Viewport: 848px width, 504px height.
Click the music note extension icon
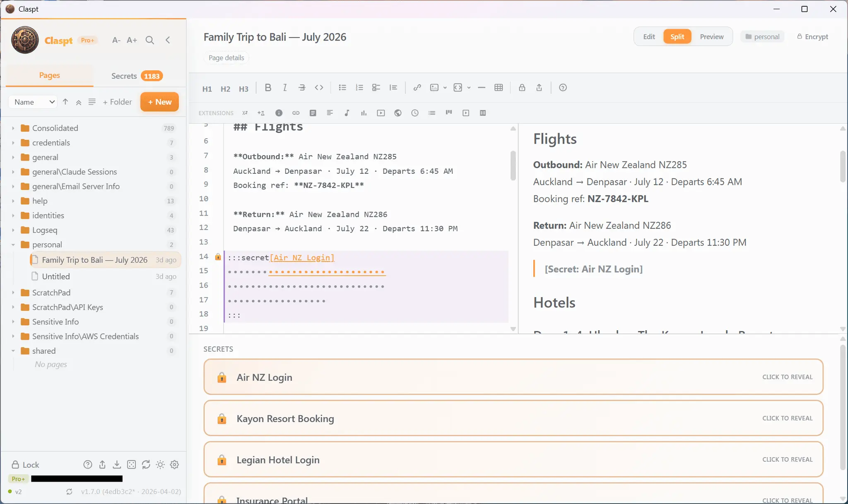pyautogui.click(x=347, y=113)
